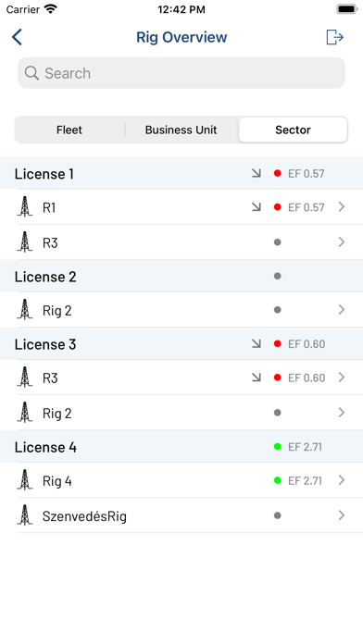The width and height of the screenshot is (363, 644).
Task: Select the R1 rig name
Action: pyautogui.click(x=49, y=208)
